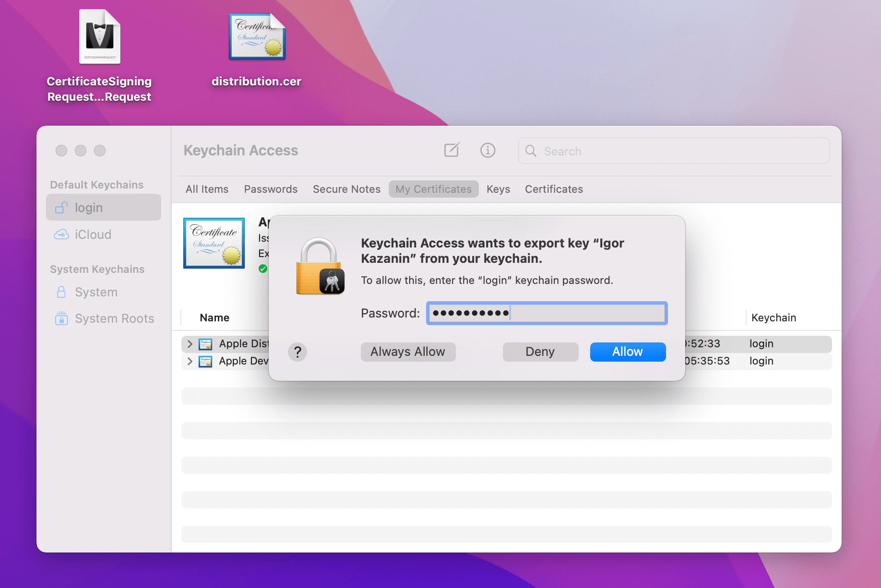Click the window minimize button
Viewport: 881px width, 588px height.
point(81,151)
